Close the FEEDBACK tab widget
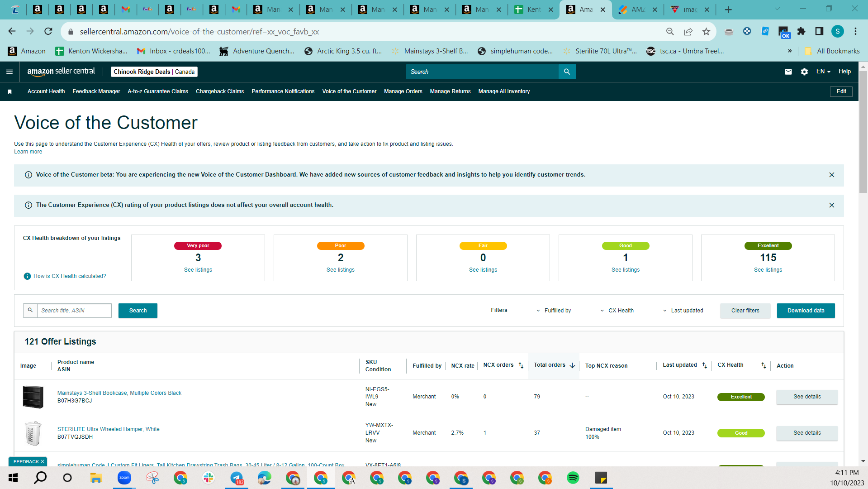Screen dimensions: 868x489 click(43, 461)
